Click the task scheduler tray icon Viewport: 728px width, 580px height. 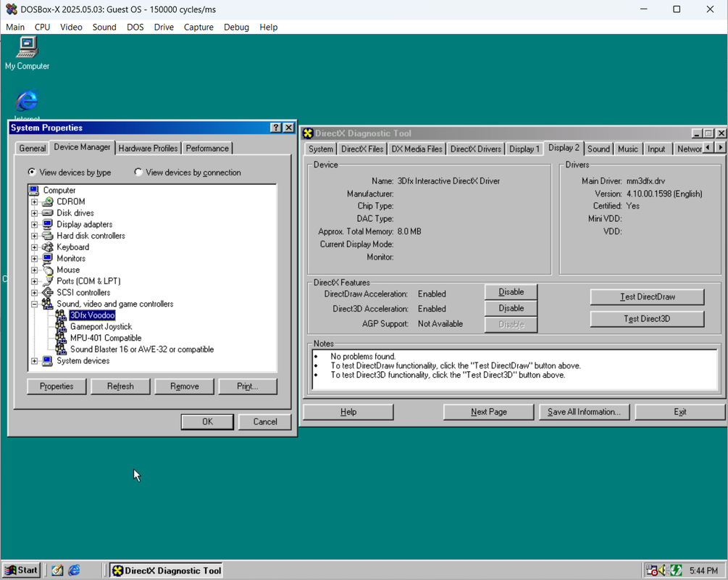coord(652,570)
